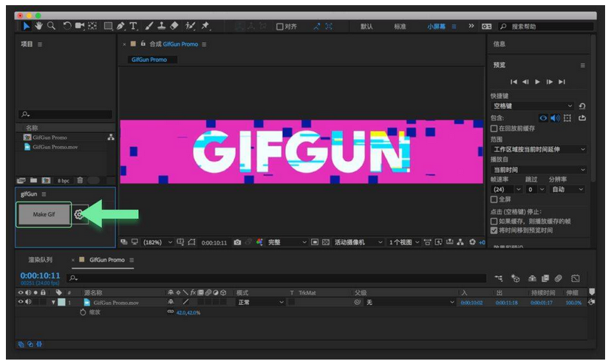This screenshot has width=611, height=364.
Task: Select the Unified Camera tool
Action: [80, 26]
